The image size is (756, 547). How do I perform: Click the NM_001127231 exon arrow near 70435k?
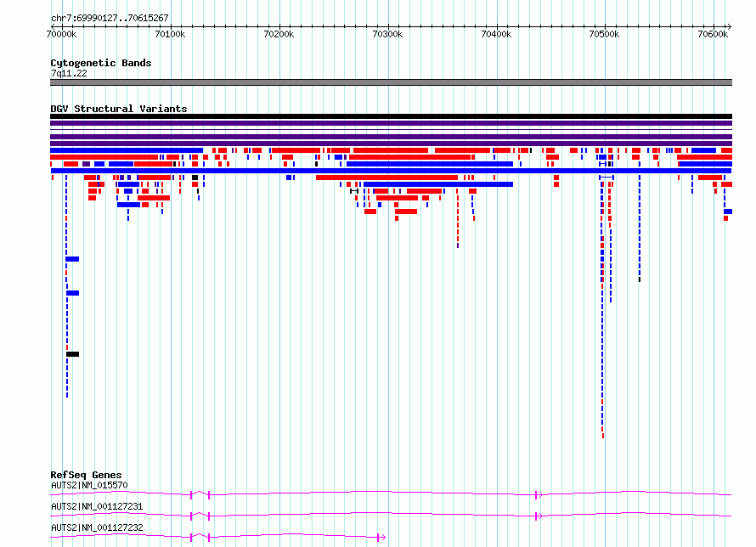click(539, 516)
